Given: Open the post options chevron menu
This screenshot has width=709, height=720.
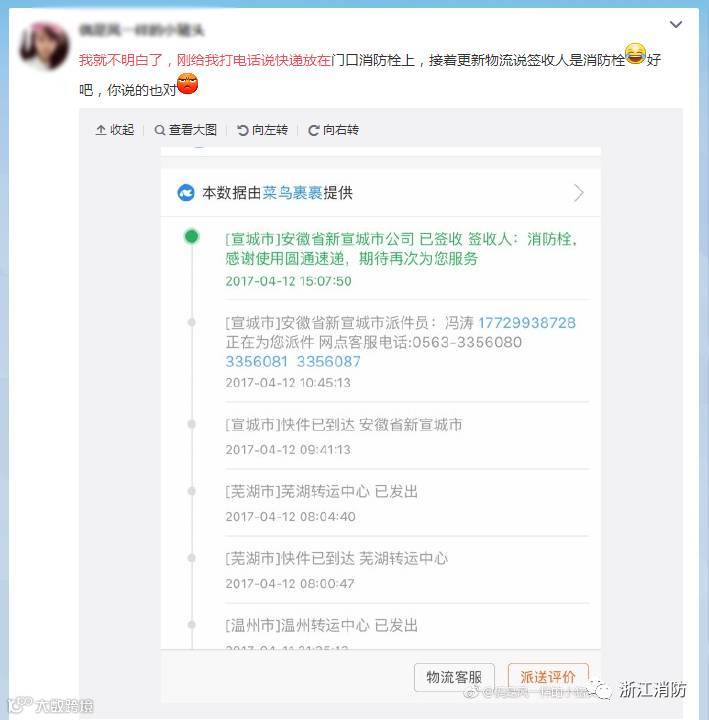Looking at the screenshot, I should (675, 24).
